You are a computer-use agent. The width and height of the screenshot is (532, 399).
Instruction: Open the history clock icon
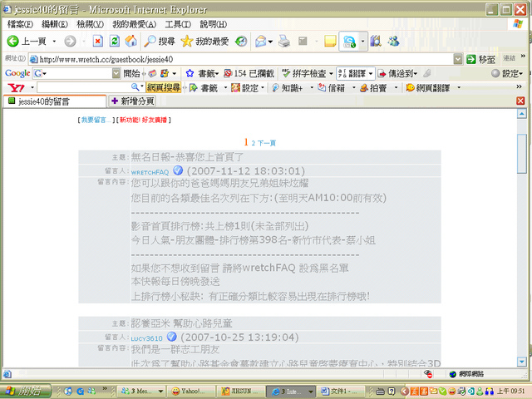pyautogui.click(x=241, y=42)
